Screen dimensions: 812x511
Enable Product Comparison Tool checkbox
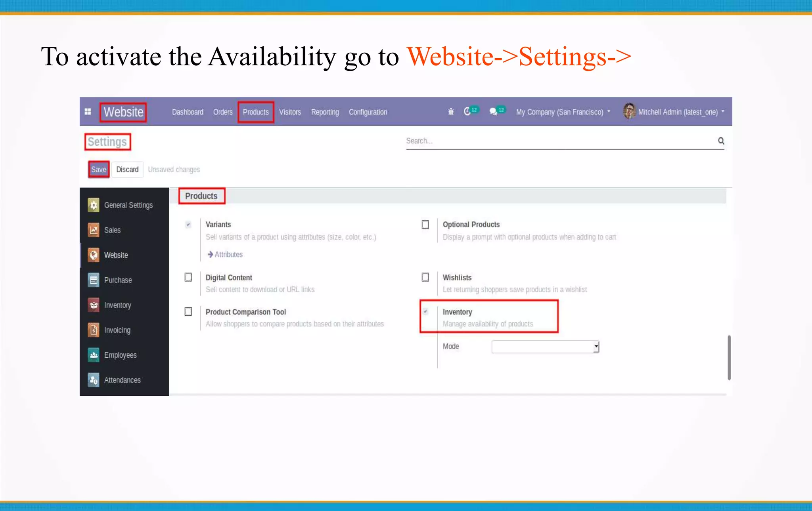click(x=188, y=312)
